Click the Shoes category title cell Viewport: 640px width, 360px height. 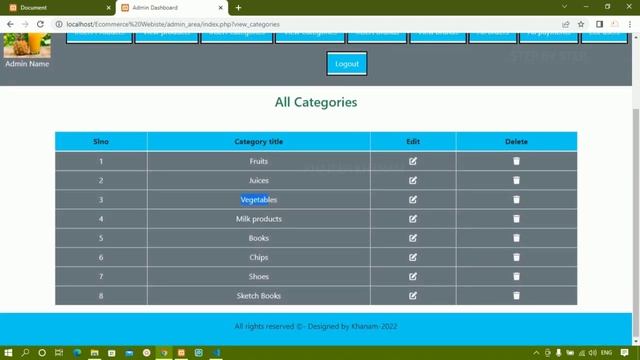pyautogui.click(x=259, y=276)
